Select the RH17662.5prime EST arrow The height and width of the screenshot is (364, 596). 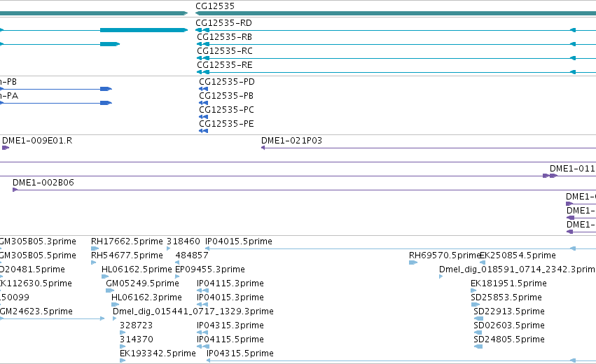coord(95,248)
